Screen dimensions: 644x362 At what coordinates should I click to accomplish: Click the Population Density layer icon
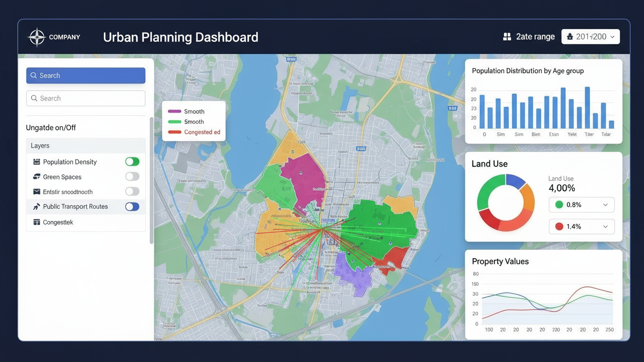click(x=36, y=161)
